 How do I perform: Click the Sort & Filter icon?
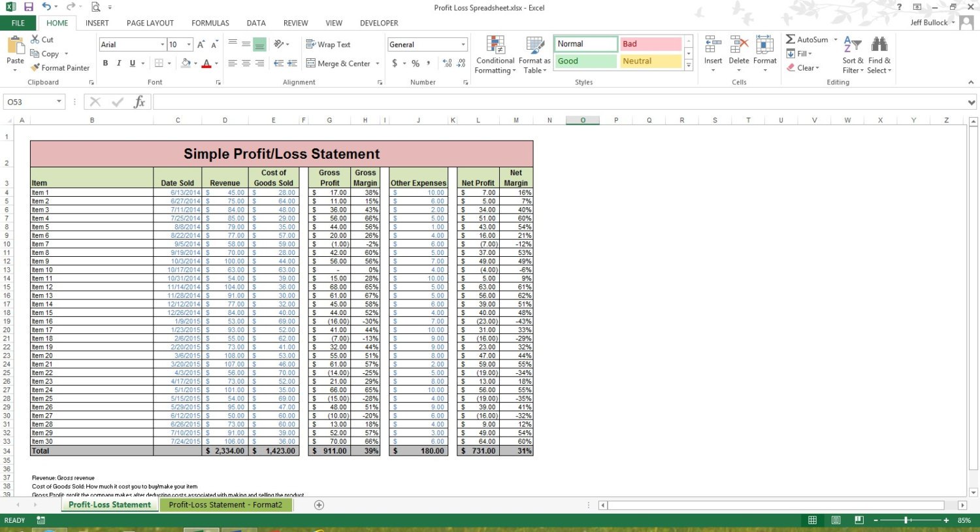[853, 46]
